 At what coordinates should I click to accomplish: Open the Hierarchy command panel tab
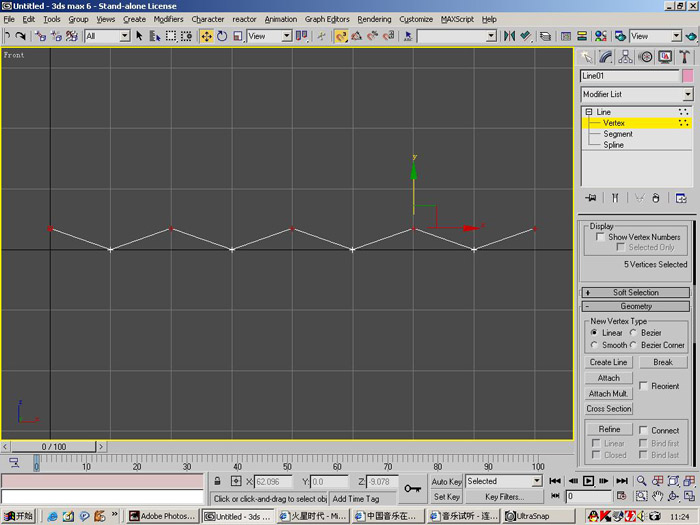[x=625, y=57]
